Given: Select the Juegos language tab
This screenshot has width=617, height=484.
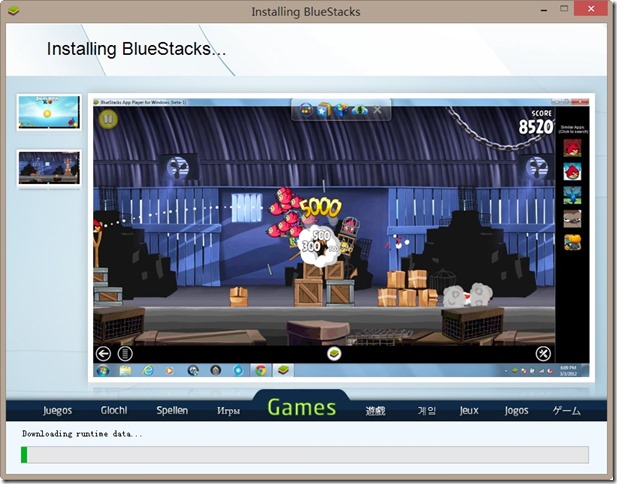Looking at the screenshot, I should pyautogui.click(x=57, y=410).
